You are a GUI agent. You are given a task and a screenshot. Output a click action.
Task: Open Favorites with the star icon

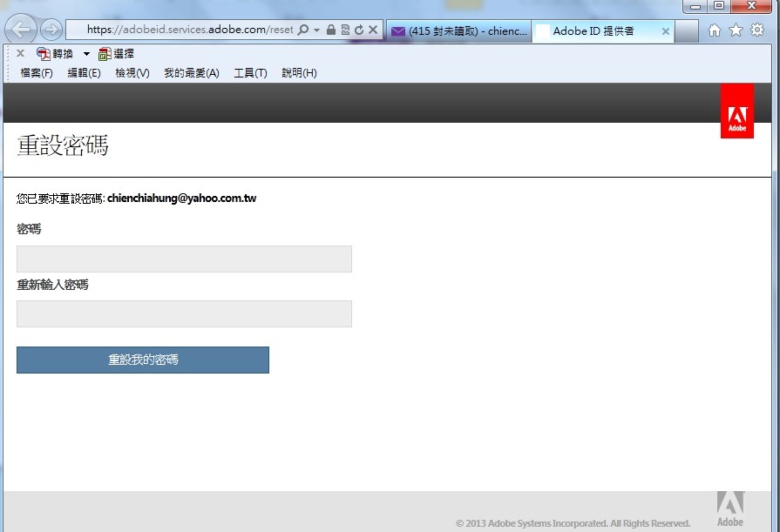point(736,30)
